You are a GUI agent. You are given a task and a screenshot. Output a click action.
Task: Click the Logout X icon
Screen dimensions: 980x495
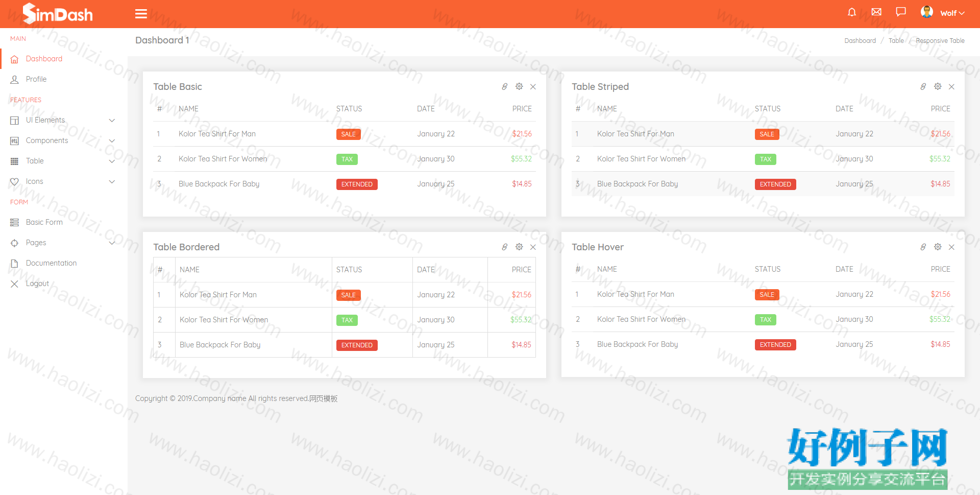(15, 284)
